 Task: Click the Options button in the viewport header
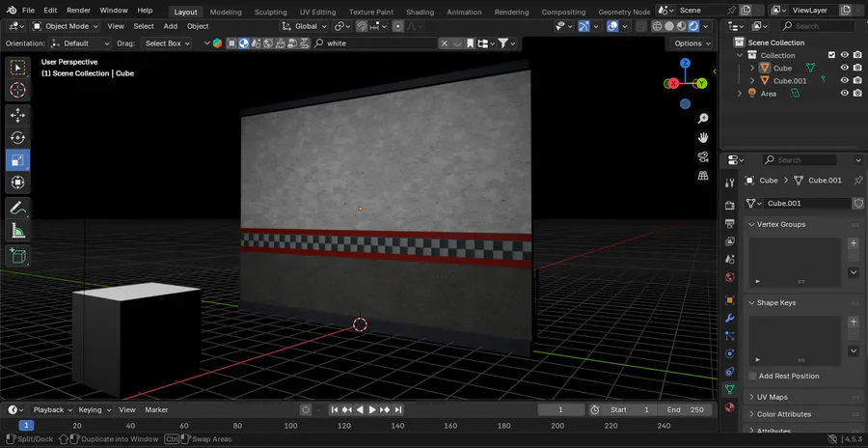click(692, 43)
